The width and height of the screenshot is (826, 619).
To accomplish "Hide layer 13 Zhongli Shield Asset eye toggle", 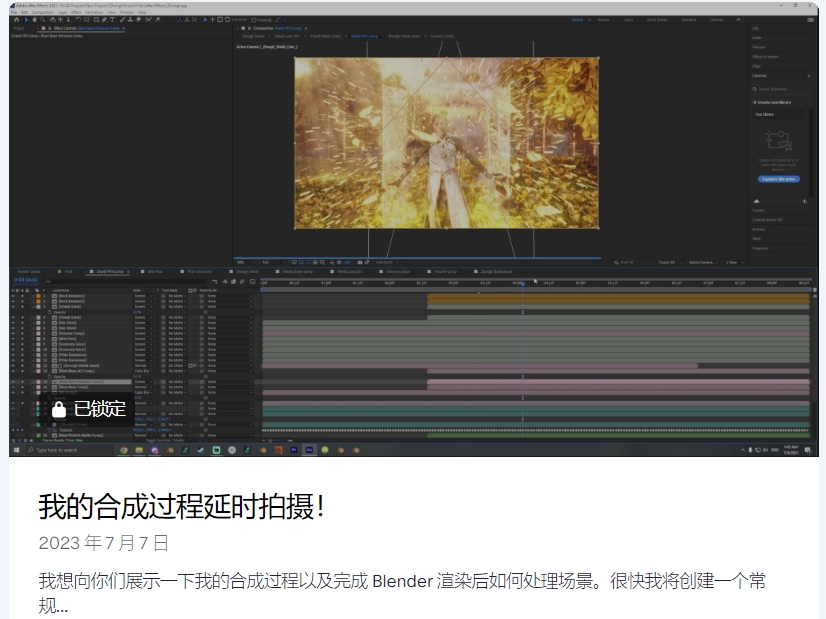I will 13,366.
